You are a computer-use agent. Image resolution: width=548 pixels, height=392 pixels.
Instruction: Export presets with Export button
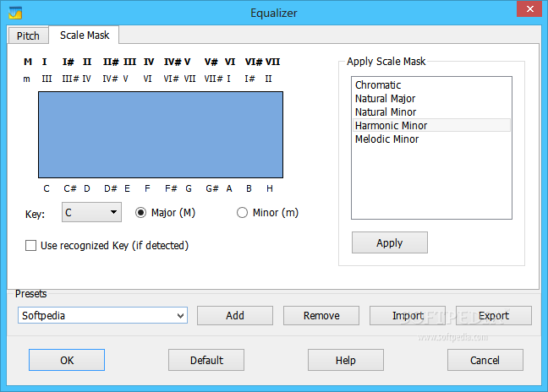[494, 316]
